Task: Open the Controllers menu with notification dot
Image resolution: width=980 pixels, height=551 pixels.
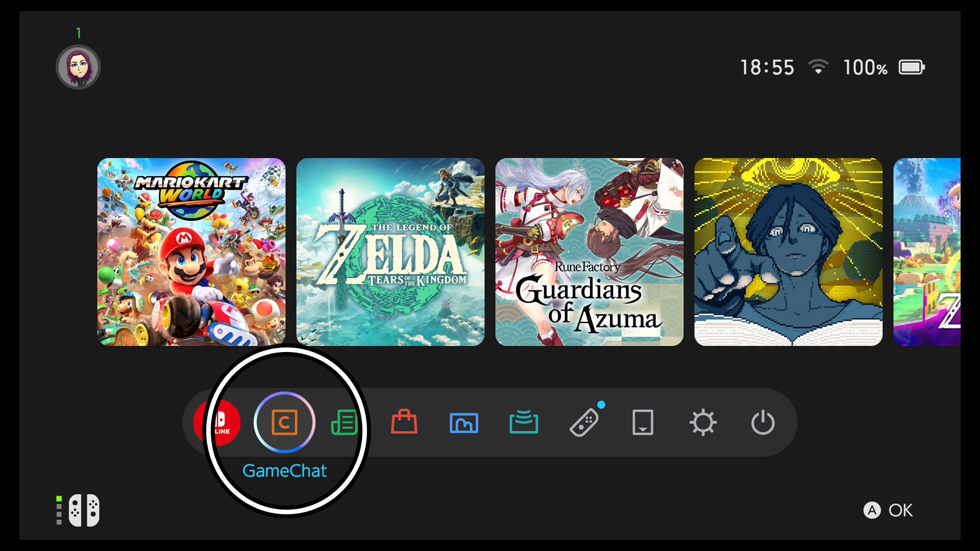Action: (583, 422)
